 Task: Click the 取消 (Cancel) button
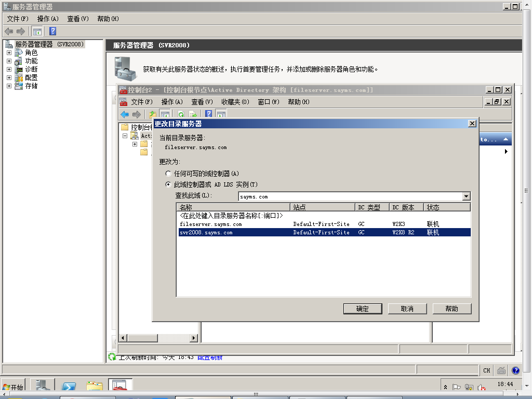407,309
